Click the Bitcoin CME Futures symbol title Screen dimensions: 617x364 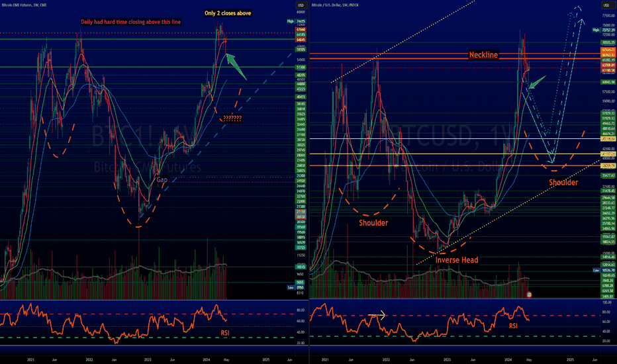pyautogui.click(x=24, y=5)
